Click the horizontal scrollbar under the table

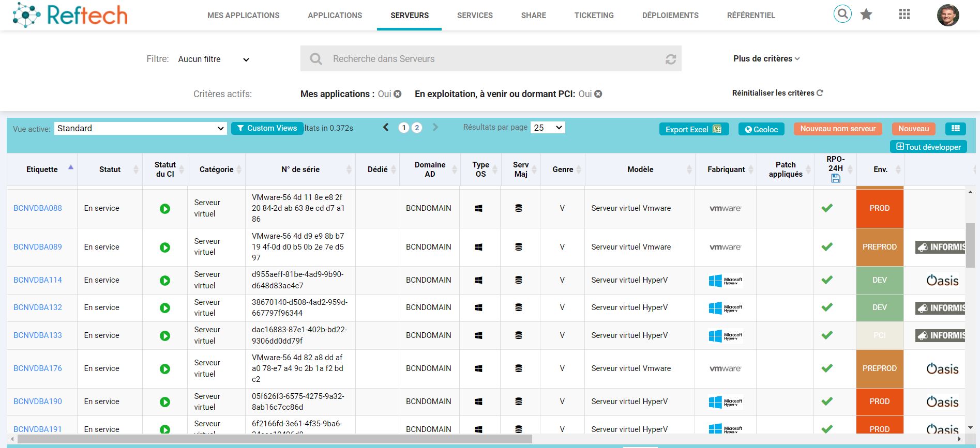point(274,439)
